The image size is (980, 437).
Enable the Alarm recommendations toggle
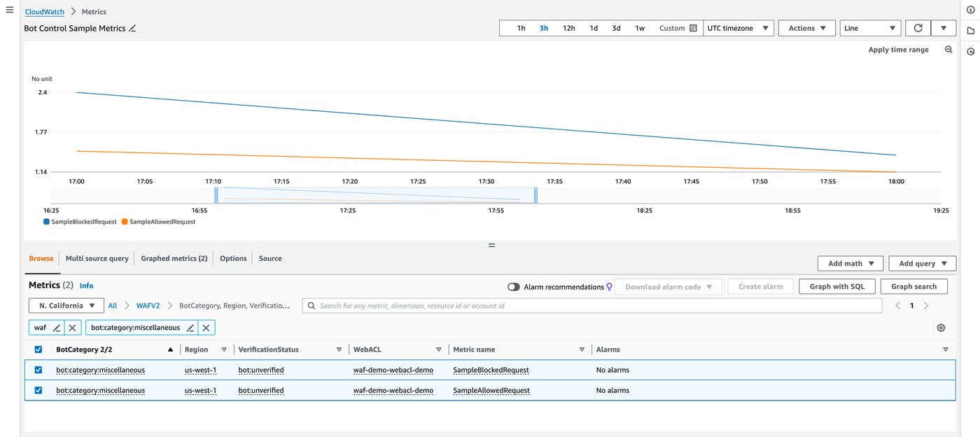pos(514,286)
